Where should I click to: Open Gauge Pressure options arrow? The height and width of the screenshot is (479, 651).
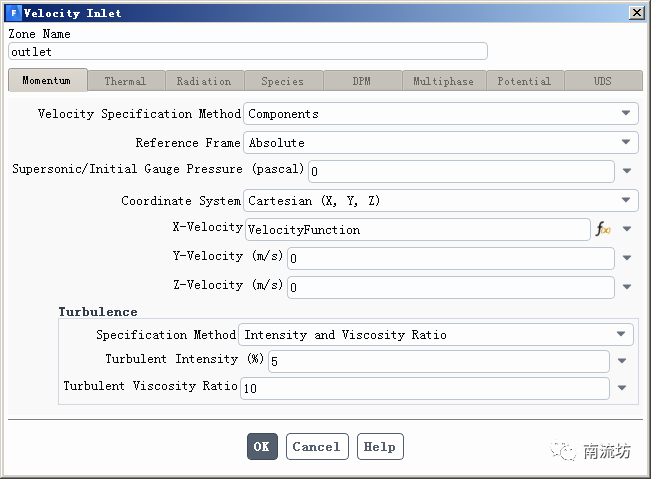(x=627, y=172)
